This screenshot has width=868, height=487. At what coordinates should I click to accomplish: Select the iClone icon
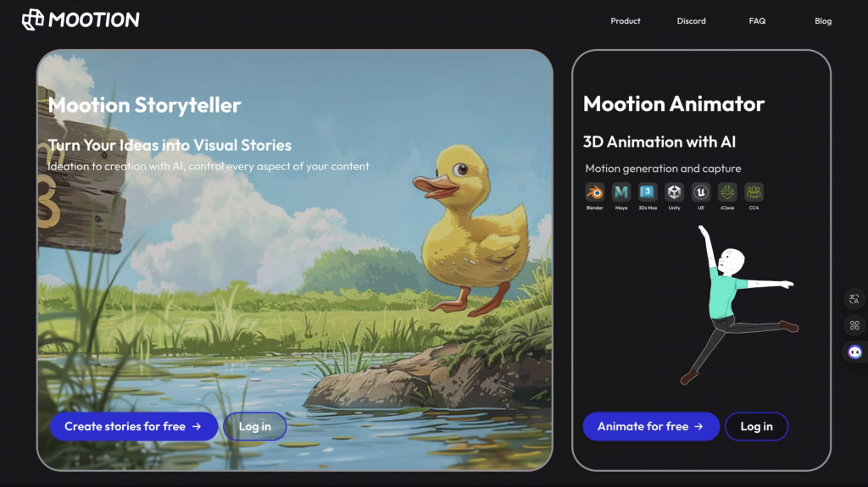coord(727,192)
